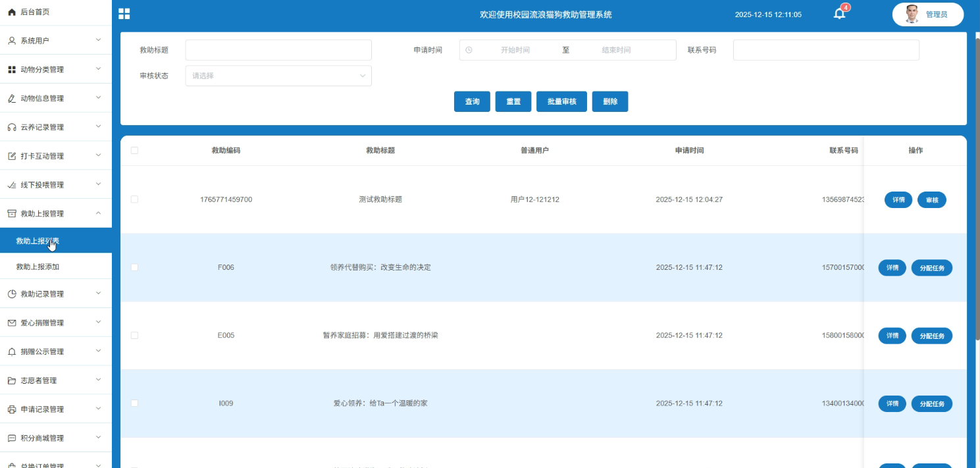Open the 积分商城管理 menu
This screenshot has width=980, height=468.
tap(56, 438)
